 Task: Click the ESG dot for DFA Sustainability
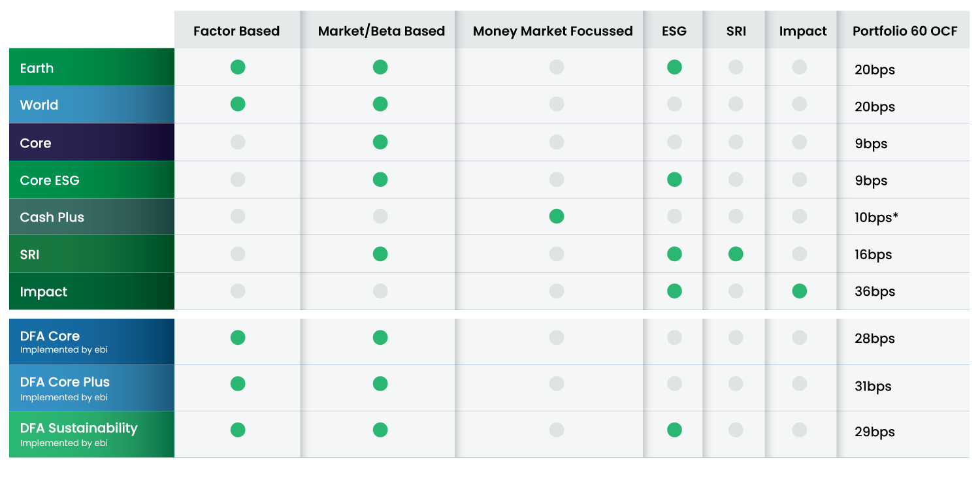(674, 430)
